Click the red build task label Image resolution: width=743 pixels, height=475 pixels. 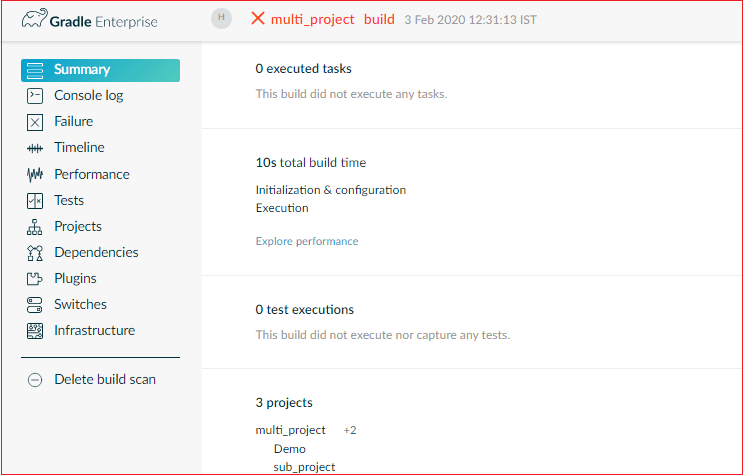click(x=379, y=19)
